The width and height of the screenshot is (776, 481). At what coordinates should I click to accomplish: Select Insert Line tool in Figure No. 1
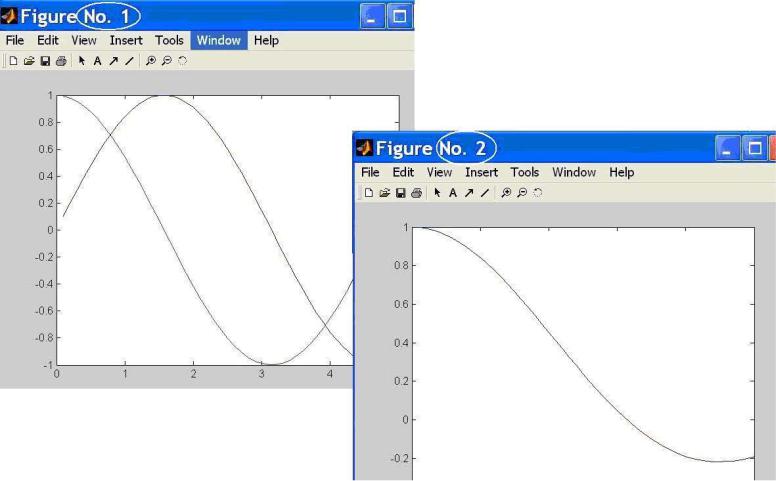click(x=129, y=61)
